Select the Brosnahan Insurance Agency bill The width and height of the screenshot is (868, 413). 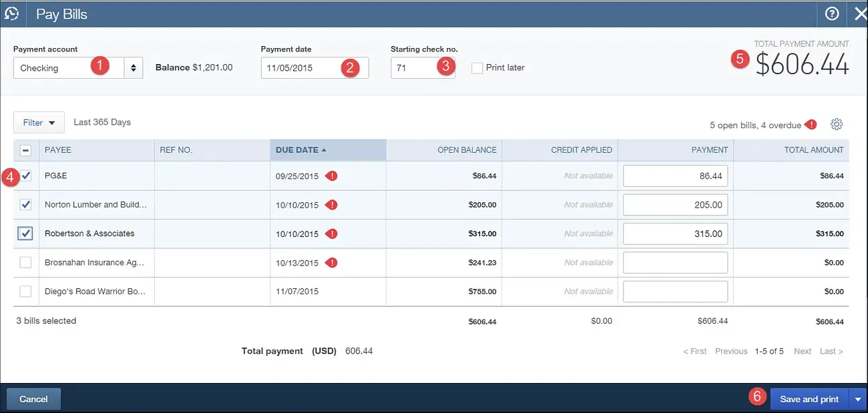click(x=25, y=262)
